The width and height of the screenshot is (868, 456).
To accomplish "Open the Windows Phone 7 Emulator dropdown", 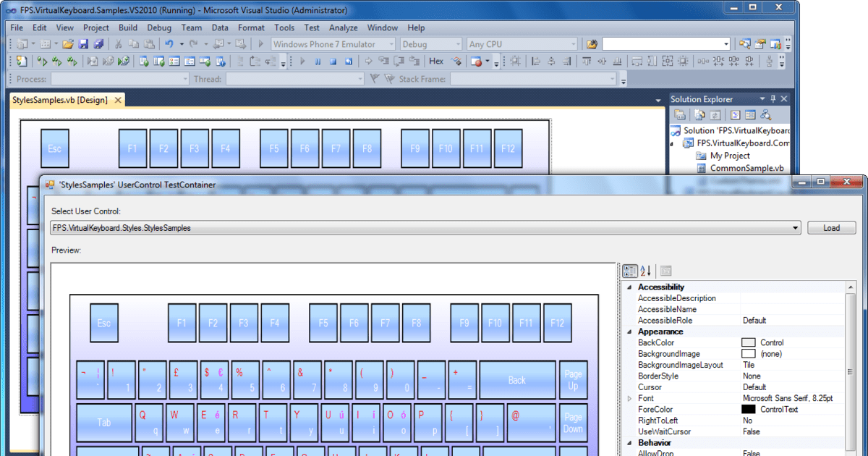I will [x=391, y=43].
